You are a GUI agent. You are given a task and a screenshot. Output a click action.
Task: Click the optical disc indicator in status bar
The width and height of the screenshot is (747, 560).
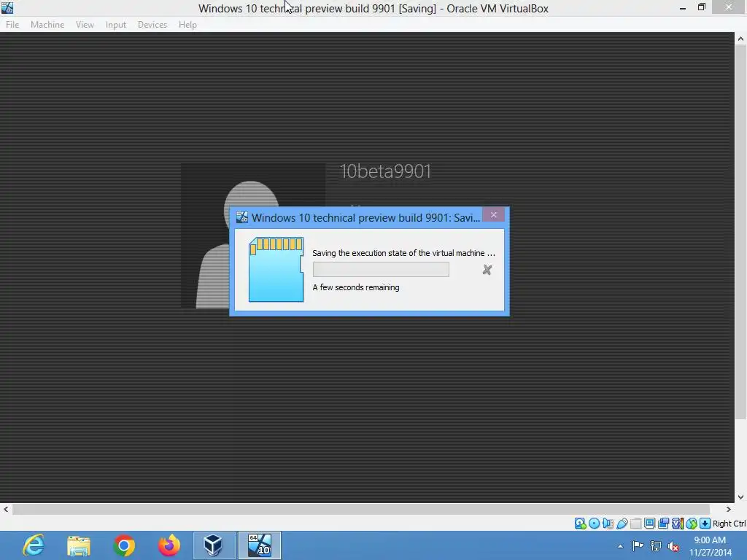(x=594, y=524)
